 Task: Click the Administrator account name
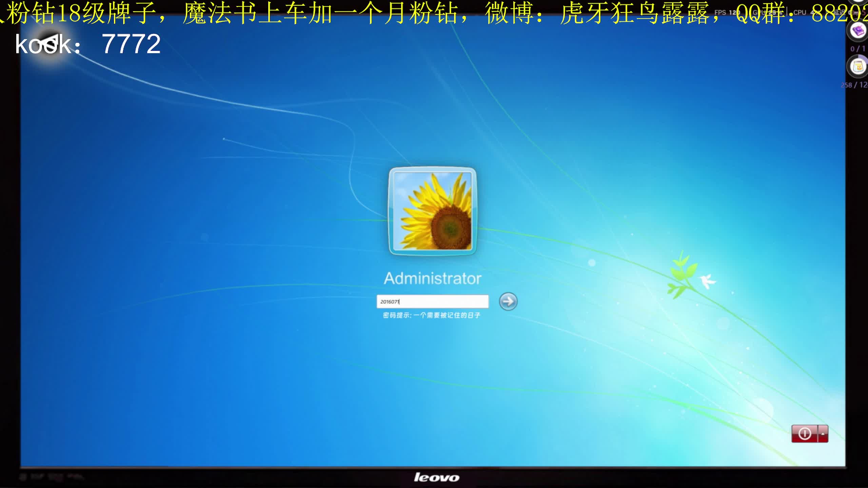click(432, 278)
